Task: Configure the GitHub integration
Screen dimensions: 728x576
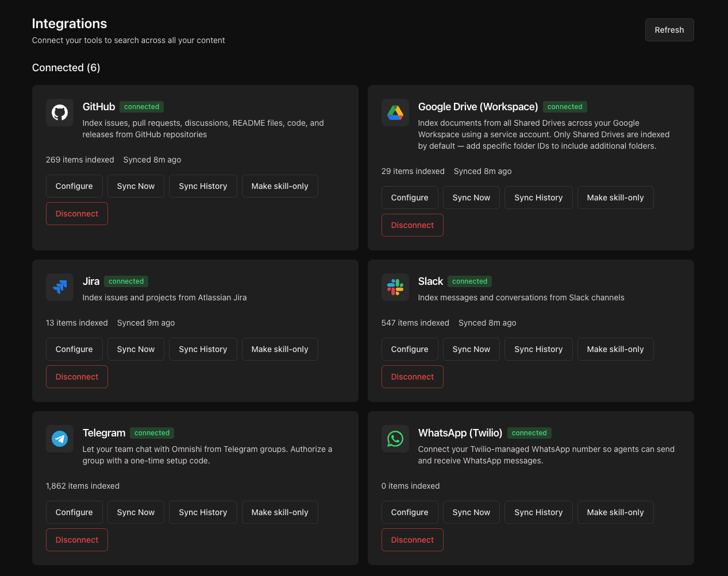Action: coord(74,186)
